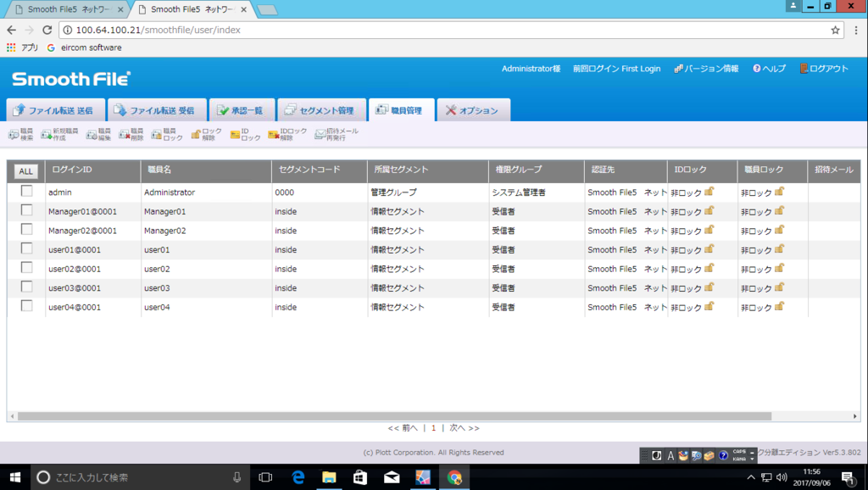The width and height of the screenshot is (868, 490).
Task: Switch to ファイル転送 送信 tab
Action: click(56, 110)
